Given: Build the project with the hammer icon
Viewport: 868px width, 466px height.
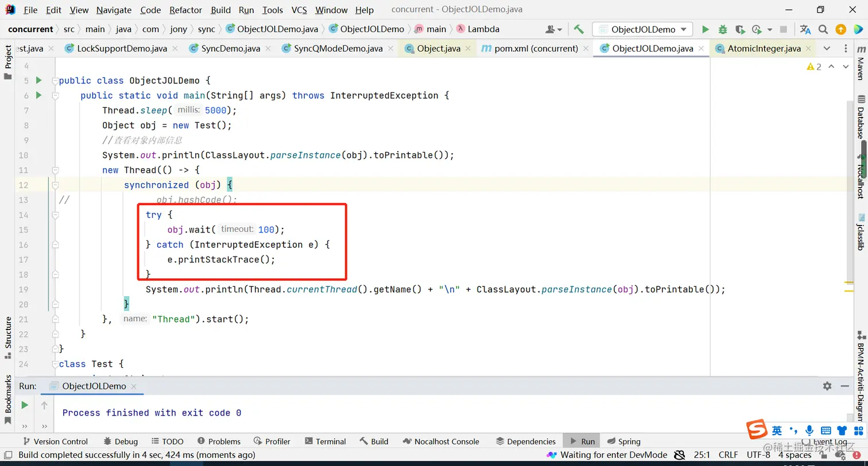Looking at the screenshot, I should tap(579, 29).
